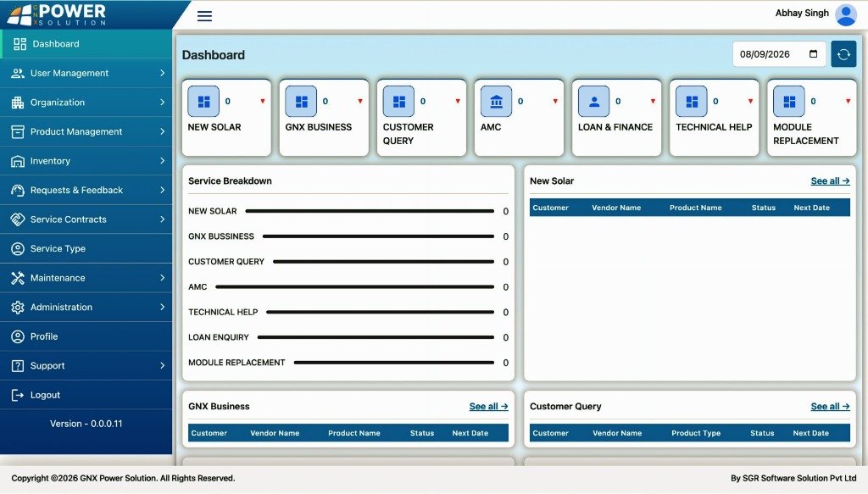The width and height of the screenshot is (868, 494).
Task: Open the Inventory menu label
Action: (x=50, y=161)
